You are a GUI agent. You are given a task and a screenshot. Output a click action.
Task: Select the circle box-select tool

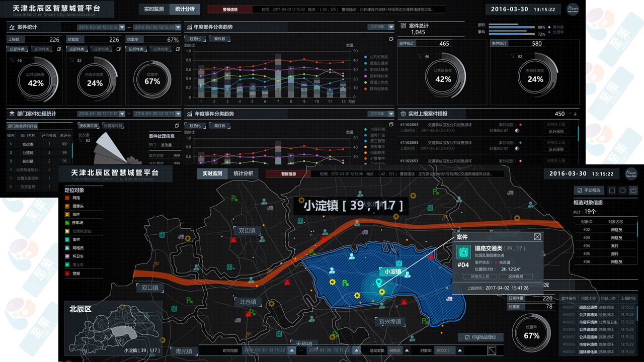click(x=622, y=191)
